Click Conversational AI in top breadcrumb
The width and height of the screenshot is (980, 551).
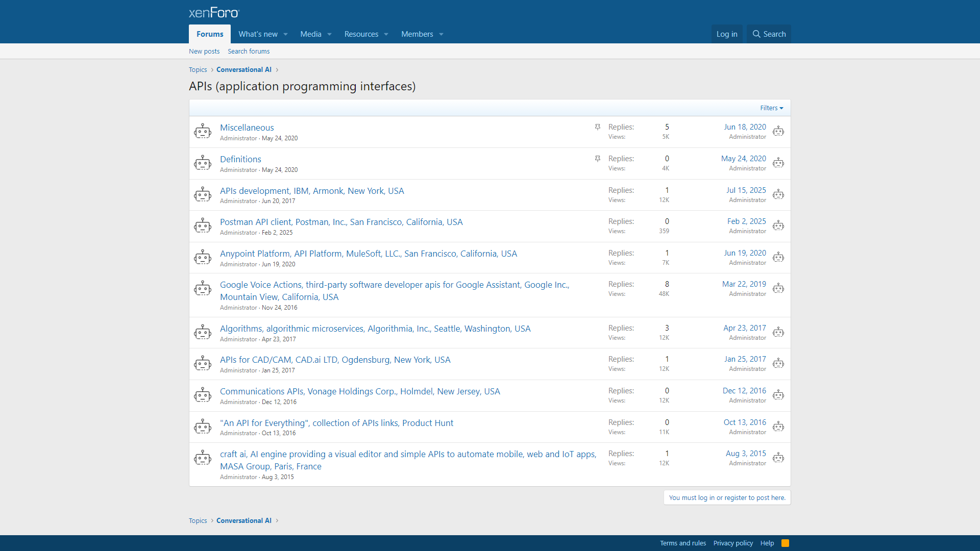(243, 69)
